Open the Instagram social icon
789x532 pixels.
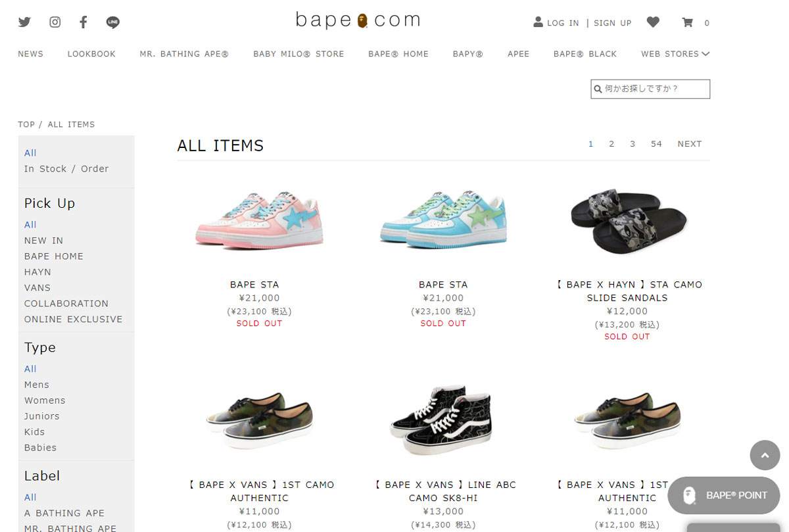coord(55,22)
